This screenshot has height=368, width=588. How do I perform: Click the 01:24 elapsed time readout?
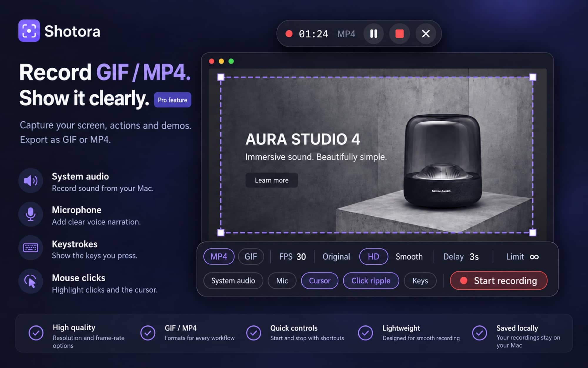click(x=313, y=34)
